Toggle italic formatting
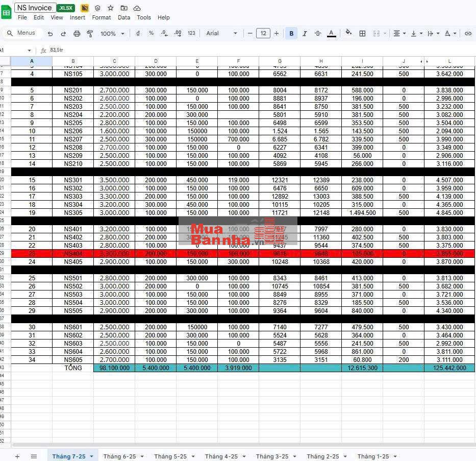Screen dimensions: 476x461 [x=305, y=34]
